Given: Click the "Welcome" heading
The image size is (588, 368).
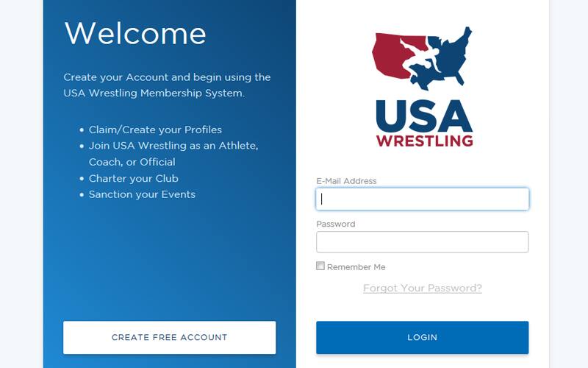Looking at the screenshot, I should click(135, 34).
